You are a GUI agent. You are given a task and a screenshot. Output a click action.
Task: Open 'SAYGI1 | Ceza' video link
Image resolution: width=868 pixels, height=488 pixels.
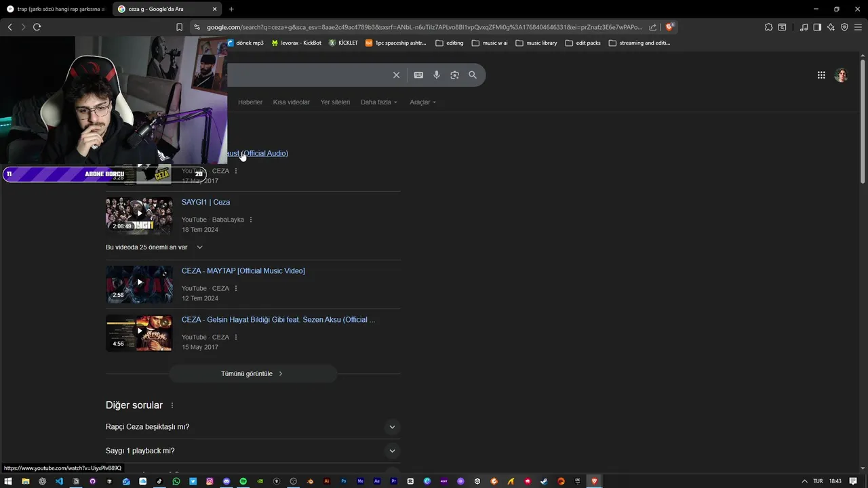point(205,202)
